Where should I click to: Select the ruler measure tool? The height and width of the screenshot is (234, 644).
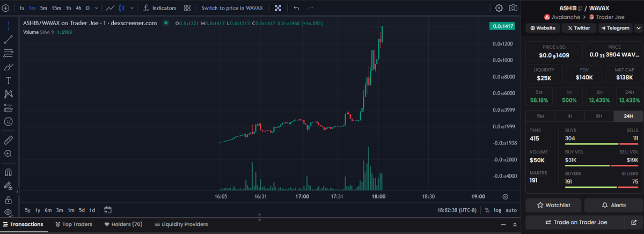tap(8, 140)
